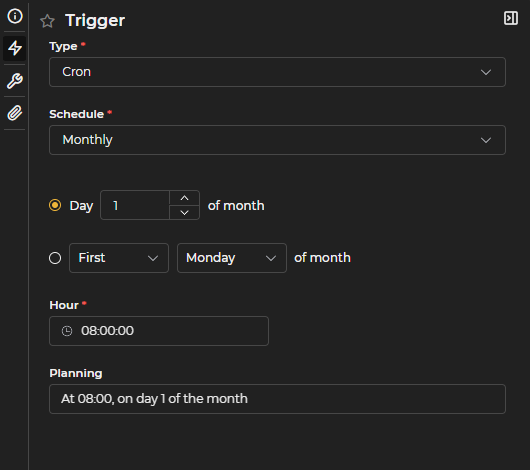Open the info tab in sidebar

click(15, 16)
